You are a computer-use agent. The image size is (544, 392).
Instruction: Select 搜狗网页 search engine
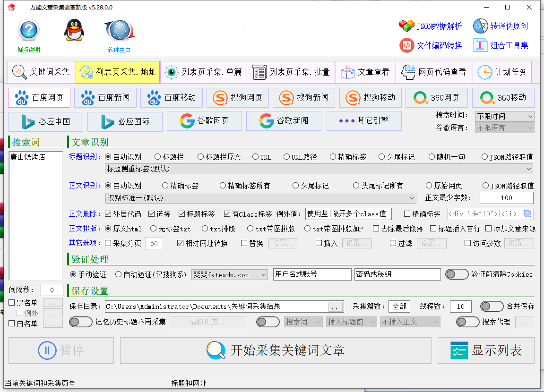click(x=238, y=98)
